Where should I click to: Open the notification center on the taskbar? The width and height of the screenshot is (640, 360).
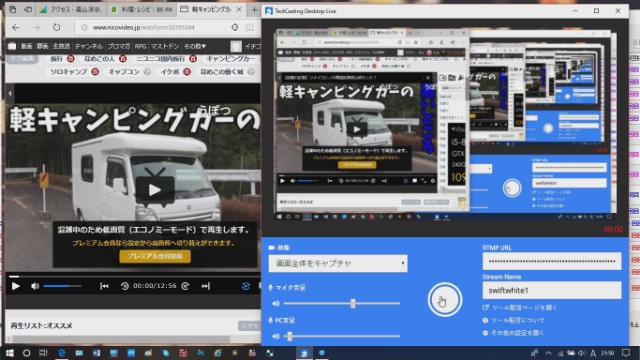[x=626, y=353]
